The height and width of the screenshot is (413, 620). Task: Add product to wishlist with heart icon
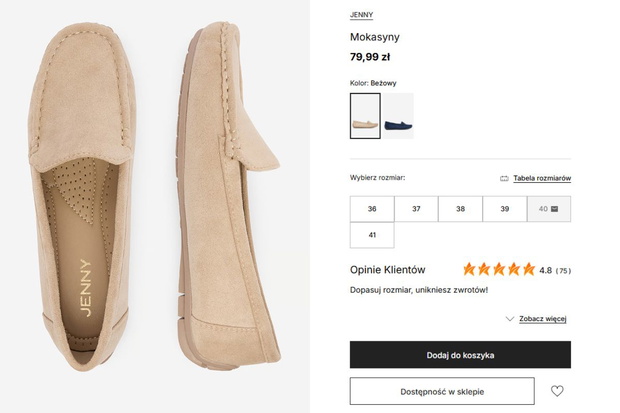click(557, 391)
